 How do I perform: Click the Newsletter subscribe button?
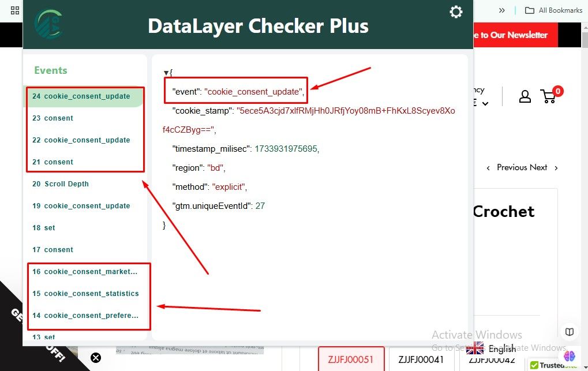pyautogui.click(x=516, y=35)
